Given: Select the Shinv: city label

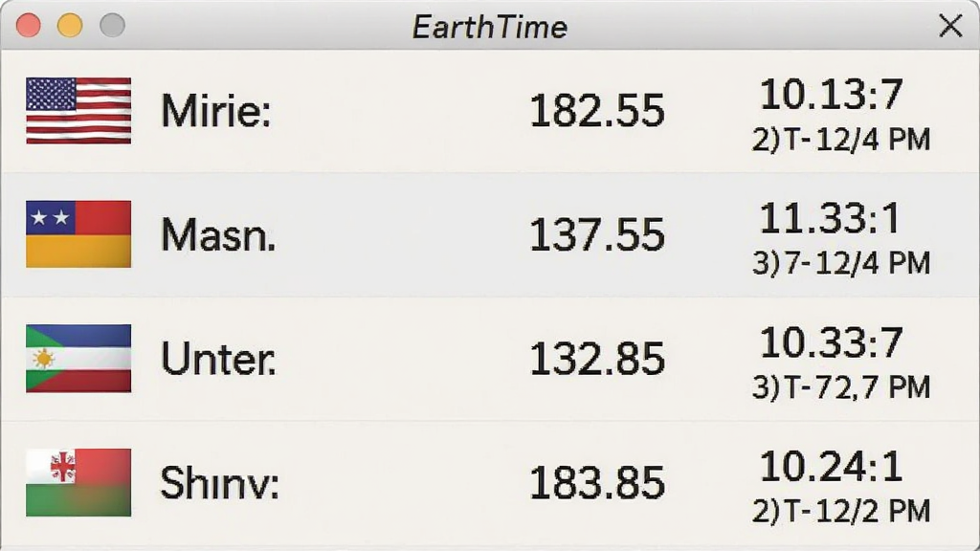Looking at the screenshot, I should click(x=219, y=483).
